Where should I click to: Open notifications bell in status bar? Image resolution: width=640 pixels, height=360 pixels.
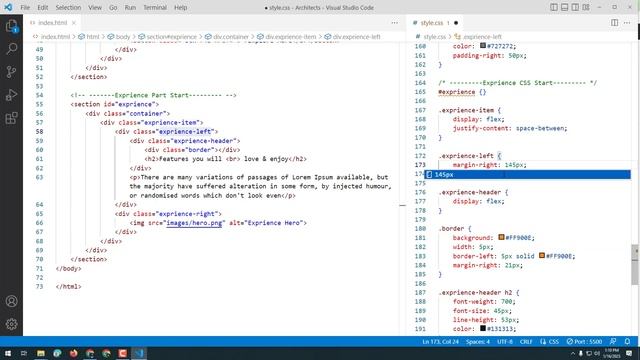tap(627, 342)
